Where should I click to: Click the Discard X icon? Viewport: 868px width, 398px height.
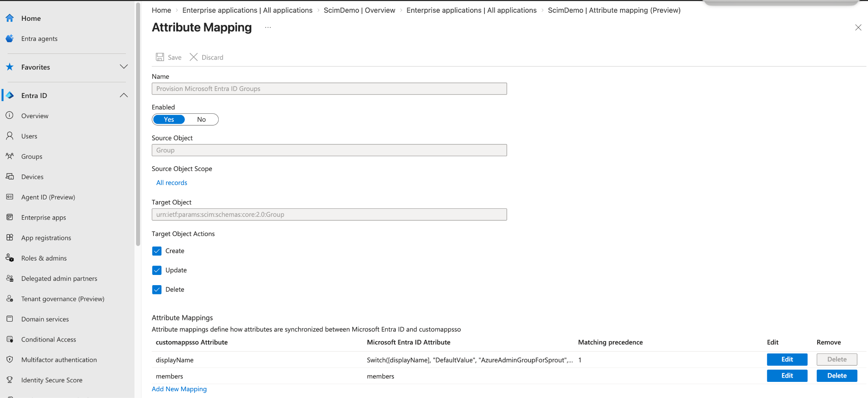[194, 57]
